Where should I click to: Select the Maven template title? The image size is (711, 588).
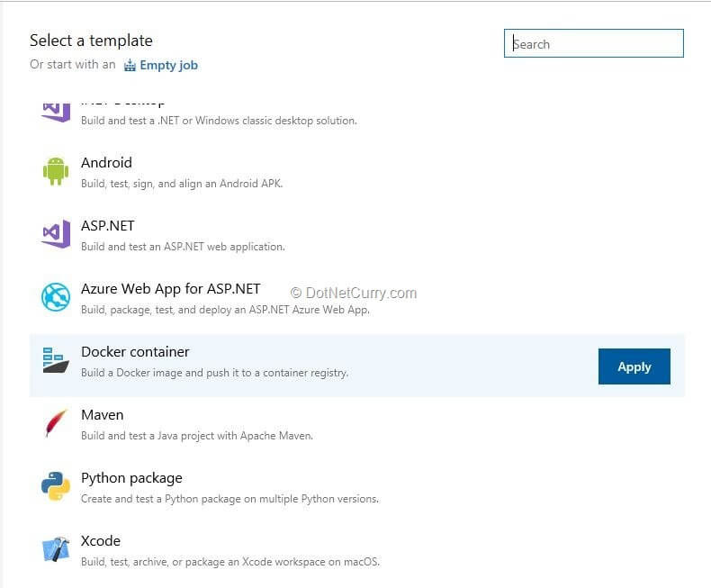(x=102, y=415)
